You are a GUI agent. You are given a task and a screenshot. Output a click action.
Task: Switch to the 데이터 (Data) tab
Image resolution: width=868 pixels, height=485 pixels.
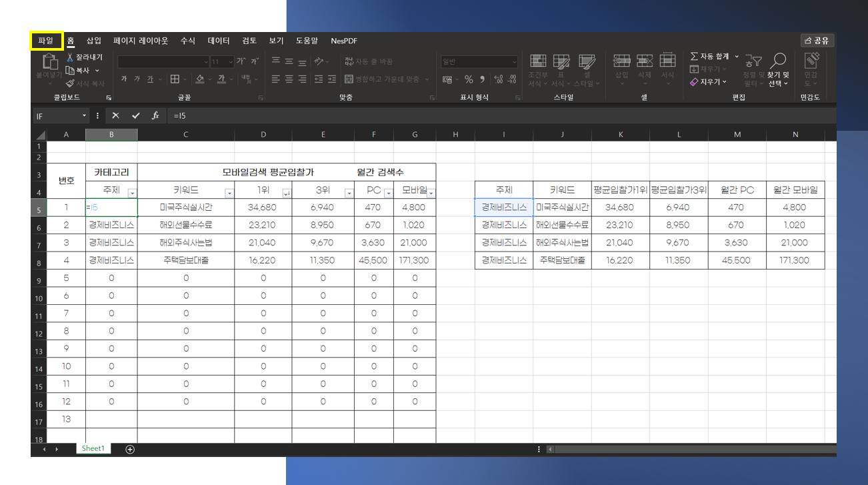219,41
